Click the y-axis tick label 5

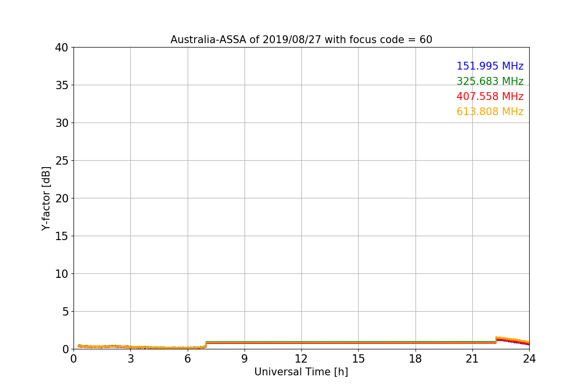[x=65, y=312]
